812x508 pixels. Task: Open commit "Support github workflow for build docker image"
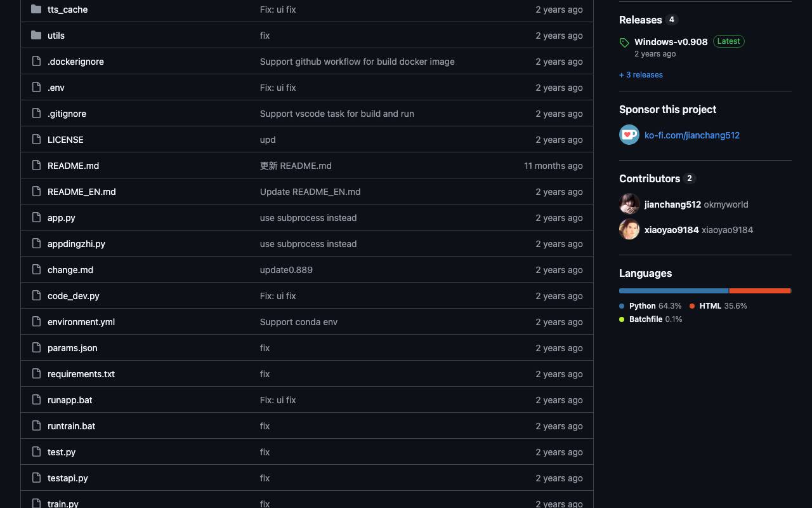(x=357, y=62)
